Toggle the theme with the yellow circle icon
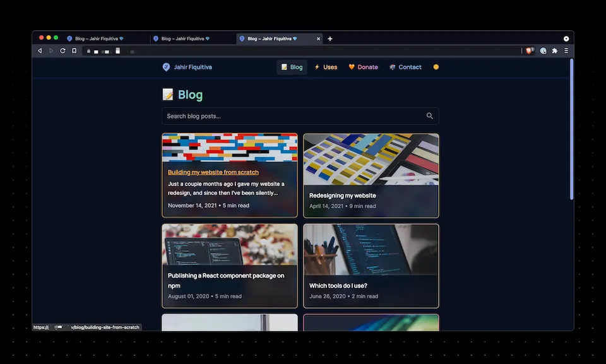 [436, 67]
